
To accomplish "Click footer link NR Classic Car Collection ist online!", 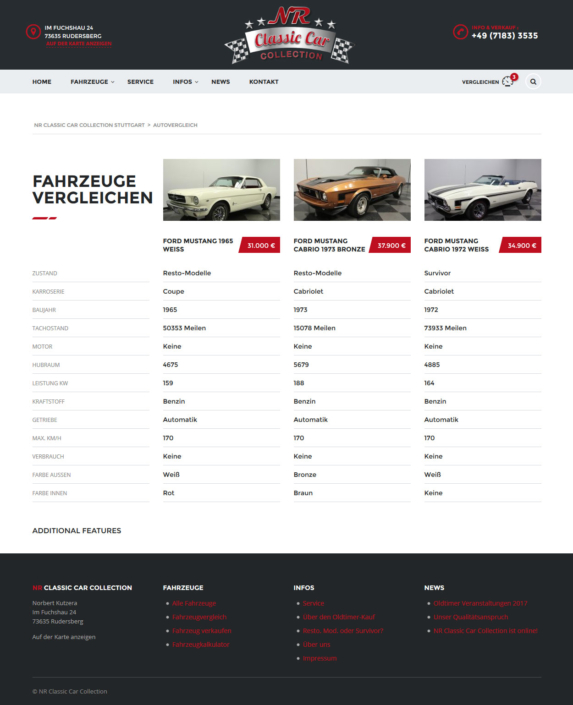I will [486, 631].
